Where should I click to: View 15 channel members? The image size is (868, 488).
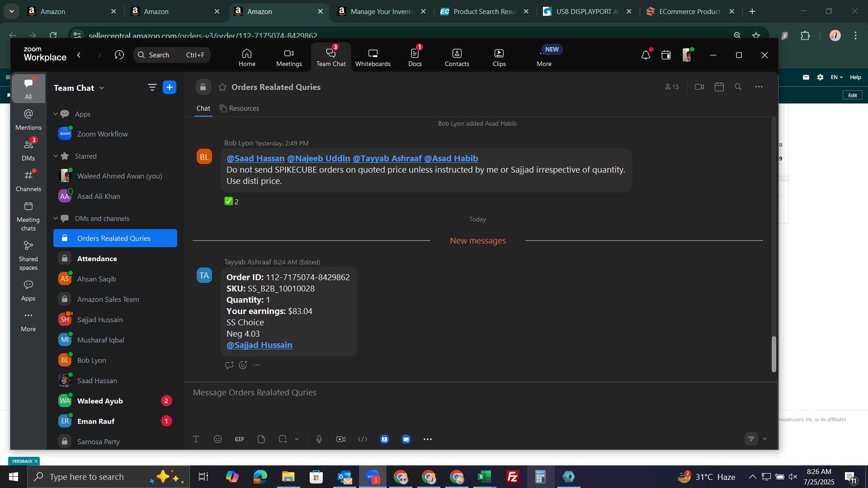pos(672,87)
